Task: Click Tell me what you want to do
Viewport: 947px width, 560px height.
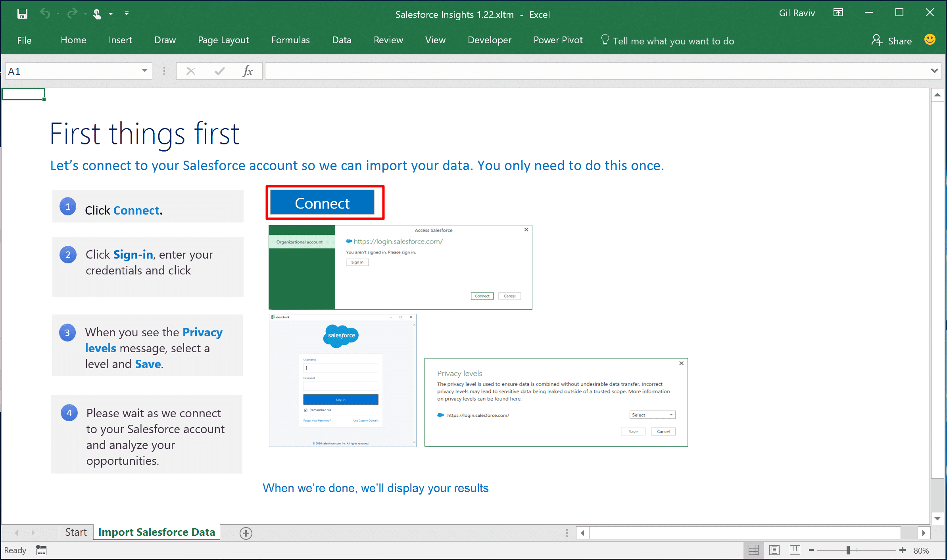Action: 673,41
